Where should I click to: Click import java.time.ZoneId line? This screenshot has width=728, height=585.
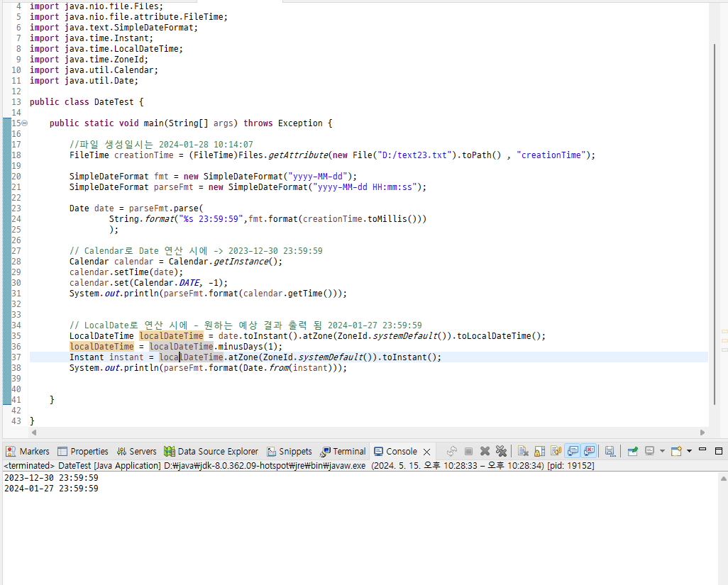(x=89, y=60)
